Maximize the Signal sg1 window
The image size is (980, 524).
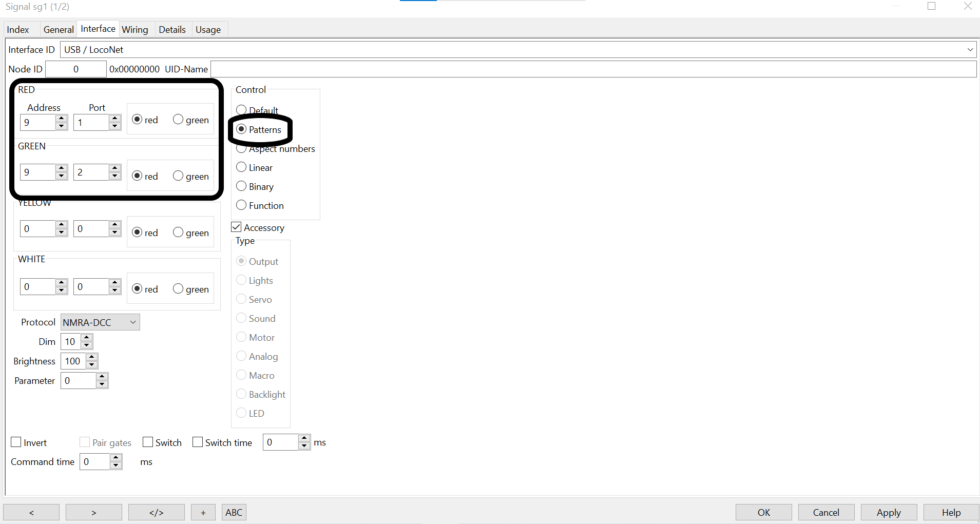[x=932, y=6]
